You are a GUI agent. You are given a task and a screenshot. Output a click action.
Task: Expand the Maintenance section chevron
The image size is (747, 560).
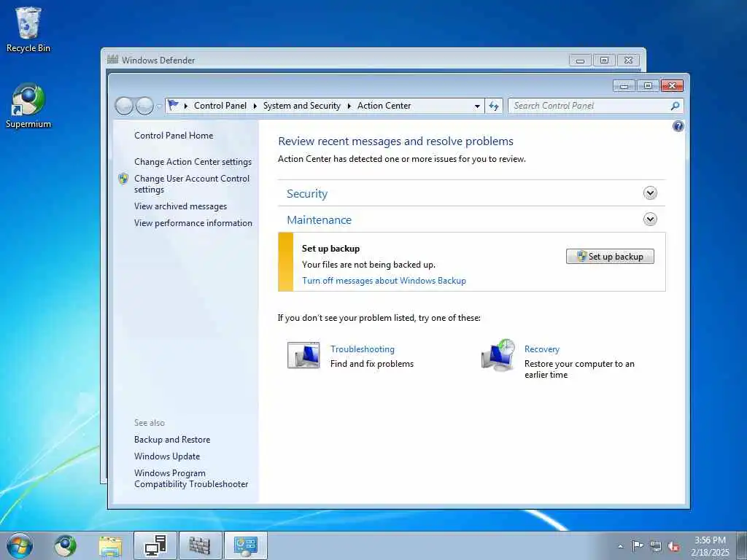(650, 219)
